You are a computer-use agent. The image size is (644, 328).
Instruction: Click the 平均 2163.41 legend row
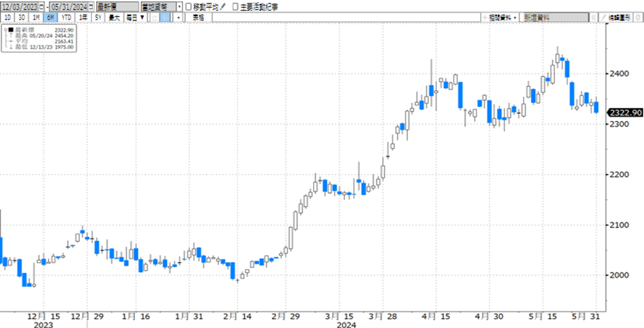39,42
